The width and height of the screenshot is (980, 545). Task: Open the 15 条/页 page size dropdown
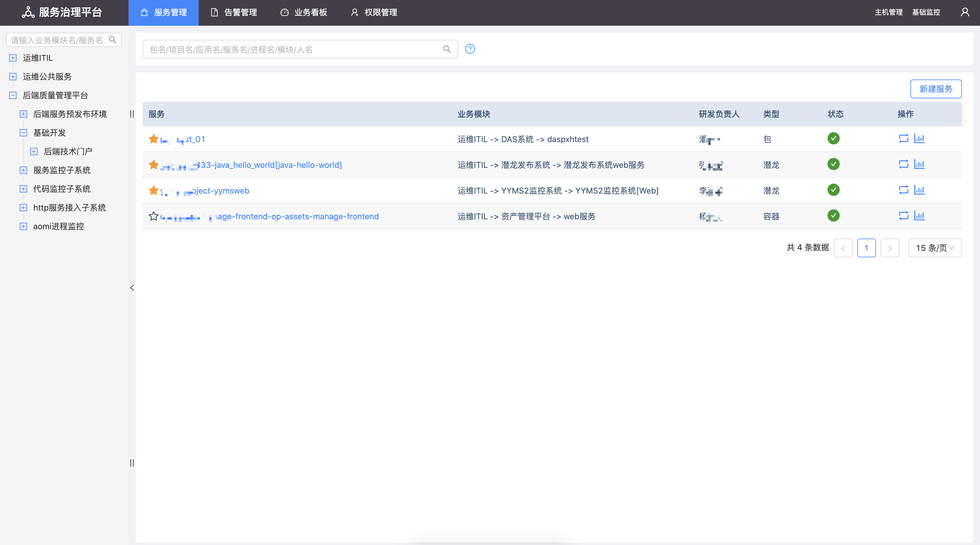pos(935,248)
